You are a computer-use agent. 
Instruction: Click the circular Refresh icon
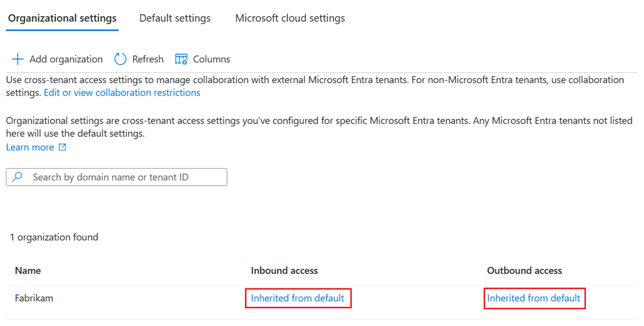coord(121,59)
